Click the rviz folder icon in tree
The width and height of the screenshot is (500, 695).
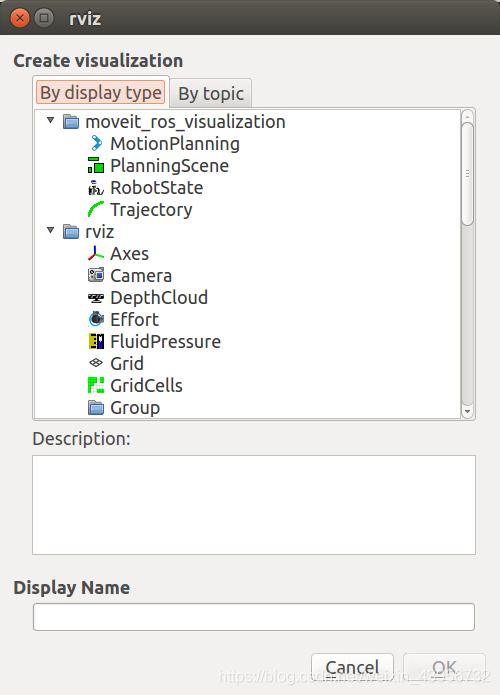71,231
